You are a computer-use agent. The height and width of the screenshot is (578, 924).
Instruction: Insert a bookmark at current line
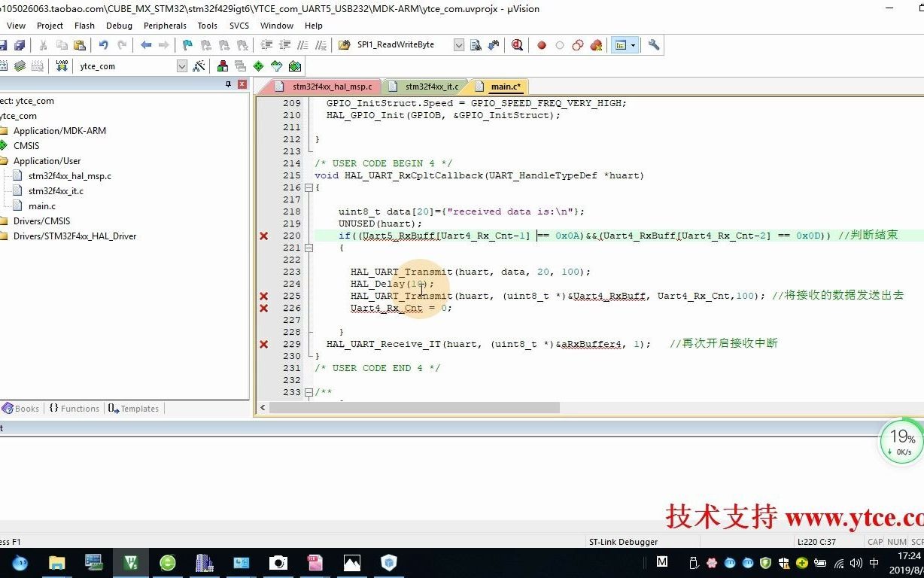(x=187, y=44)
